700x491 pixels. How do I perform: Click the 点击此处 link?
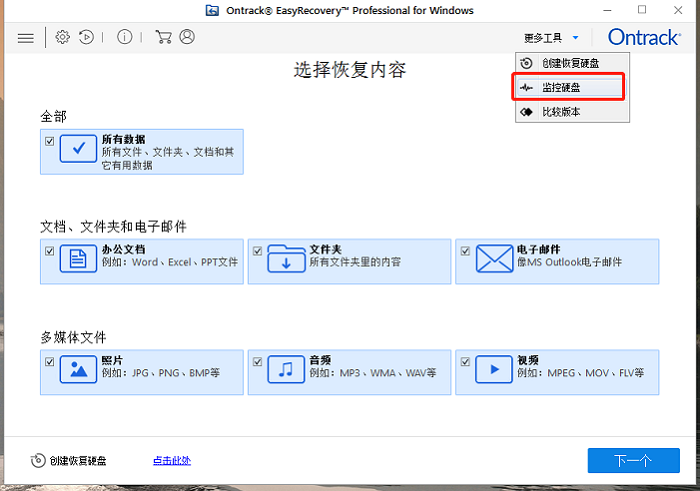172,461
